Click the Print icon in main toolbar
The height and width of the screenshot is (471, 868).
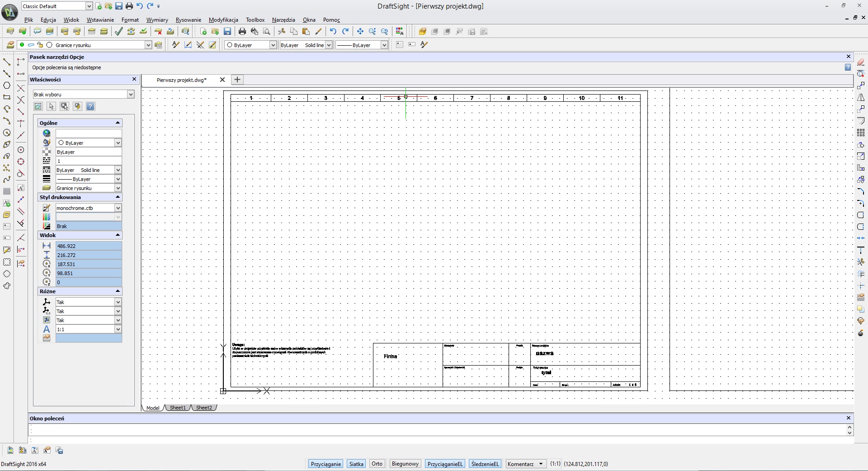click(242, 31)
